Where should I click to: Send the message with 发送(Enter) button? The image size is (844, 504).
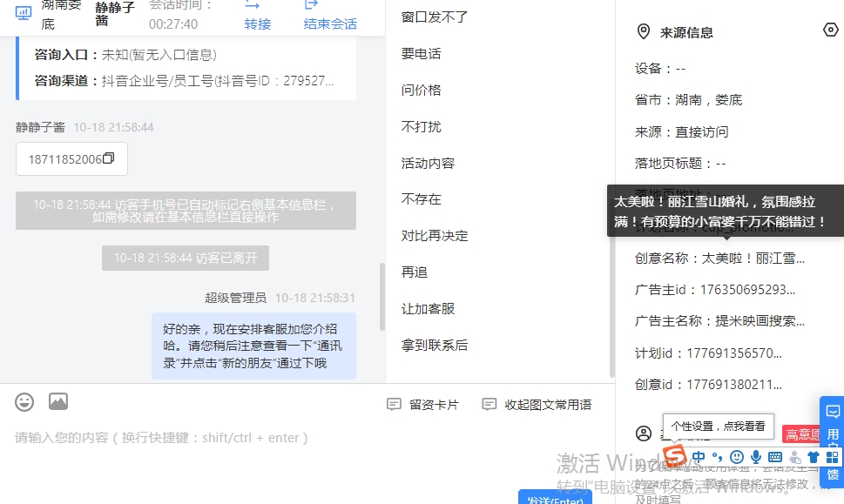[x=555, y=498]
